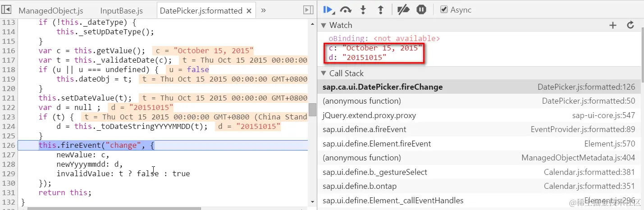The width and height of the screenshot is (644, 210).
Task: Click the oBinding watch expression
Action: coord(384,39)
